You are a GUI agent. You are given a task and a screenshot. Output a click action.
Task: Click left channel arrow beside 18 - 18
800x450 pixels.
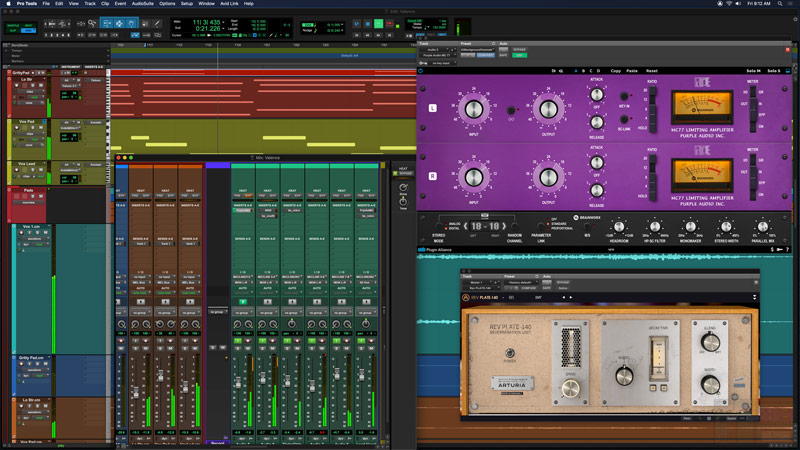pyautogui.click(x=465, y=226)
